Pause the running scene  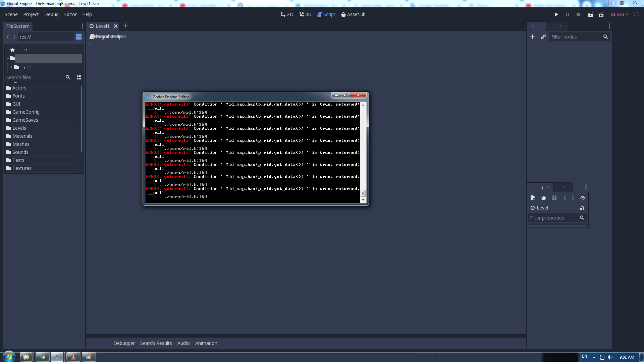coord(567,14)
